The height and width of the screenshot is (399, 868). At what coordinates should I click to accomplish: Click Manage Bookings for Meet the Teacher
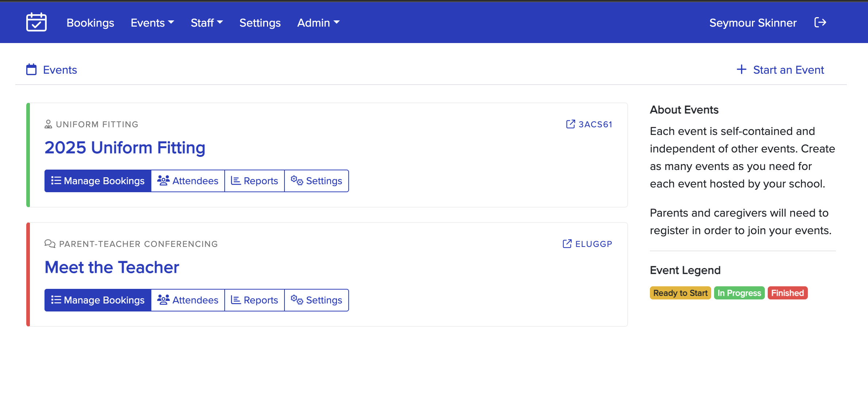98,300
